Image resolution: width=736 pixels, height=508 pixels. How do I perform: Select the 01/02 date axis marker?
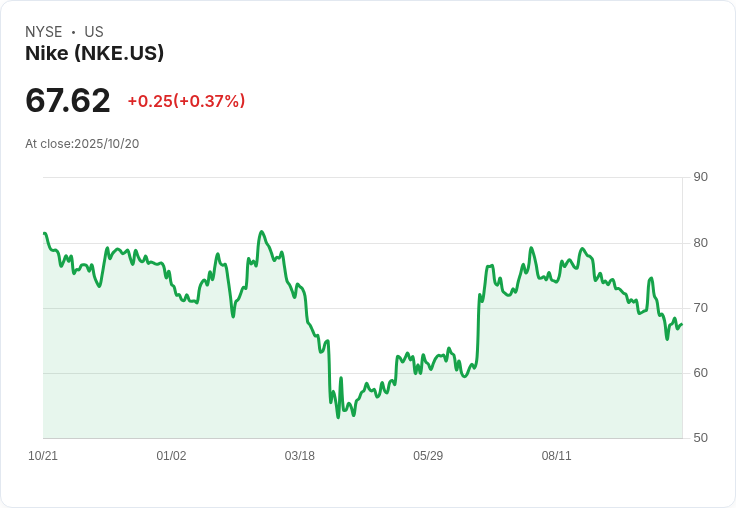[171, 456]
